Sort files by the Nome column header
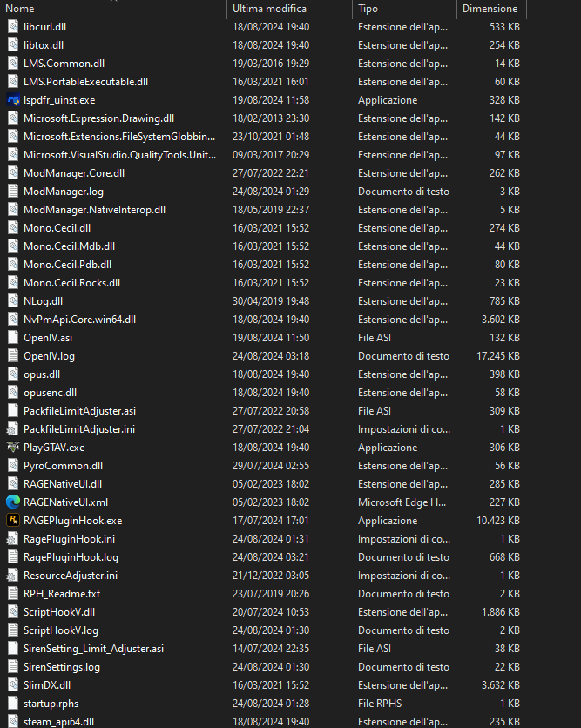This screenshot has height=728, width=581. click(20, 9)
